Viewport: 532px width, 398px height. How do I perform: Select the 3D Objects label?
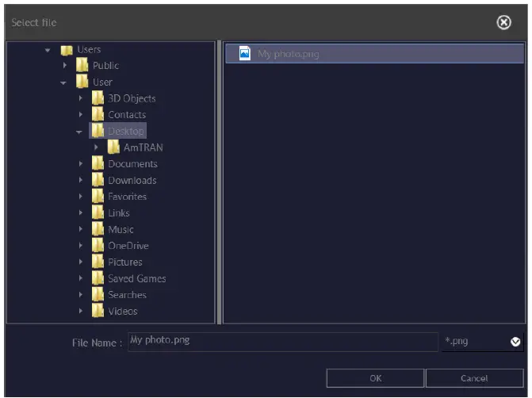[132, 98]
